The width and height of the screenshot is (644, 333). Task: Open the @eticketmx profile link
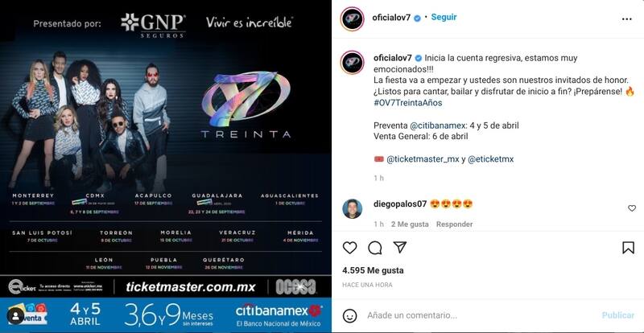(x=491, y=159)
